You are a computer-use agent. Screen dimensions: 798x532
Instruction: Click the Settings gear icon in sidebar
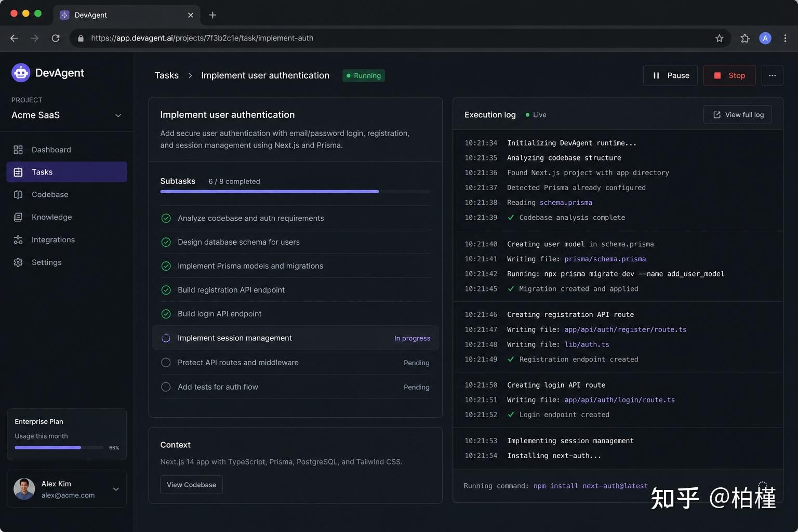pos(18,262)
